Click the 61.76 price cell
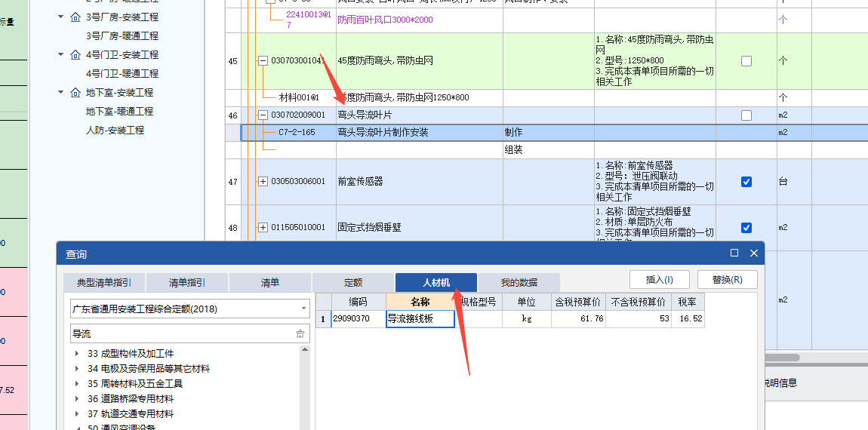 (x=578, y=319)
